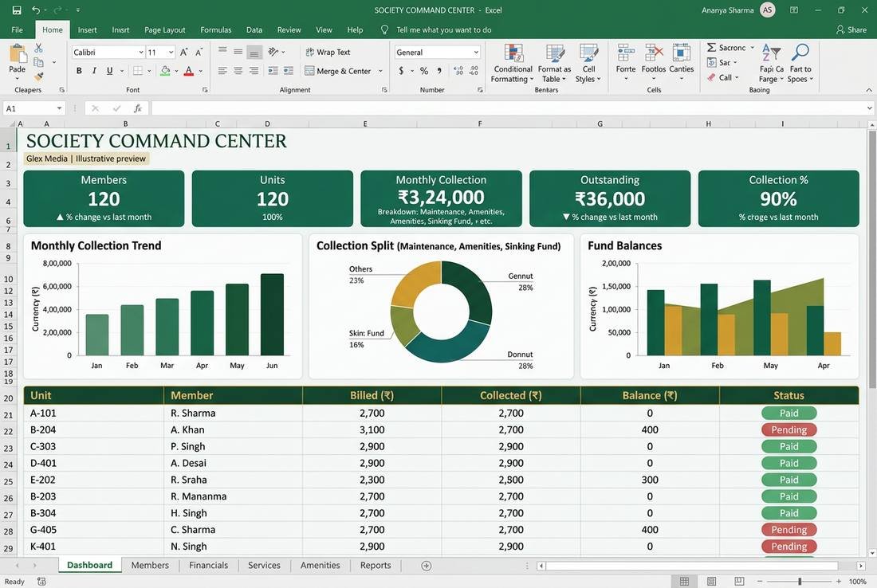Click the zoom in plus button
Screen dimensions: 877x588
click(839, 582)
